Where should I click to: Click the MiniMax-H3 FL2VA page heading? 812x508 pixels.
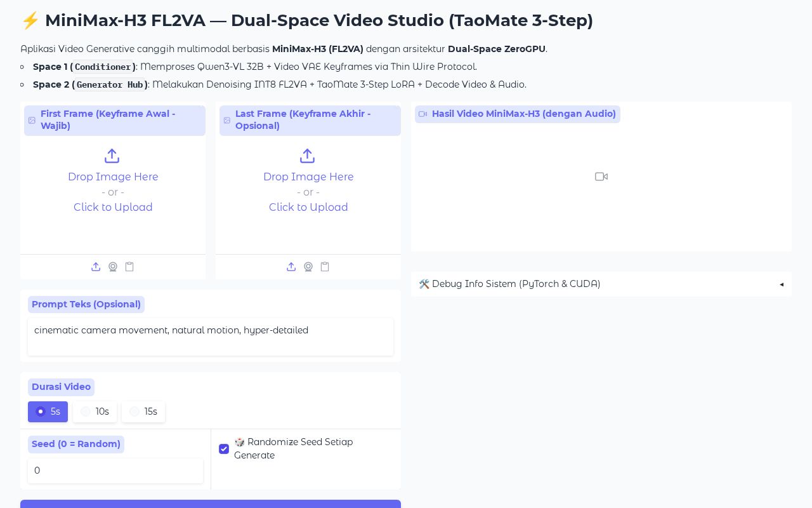pyautogui.click(x=307, y=20)
